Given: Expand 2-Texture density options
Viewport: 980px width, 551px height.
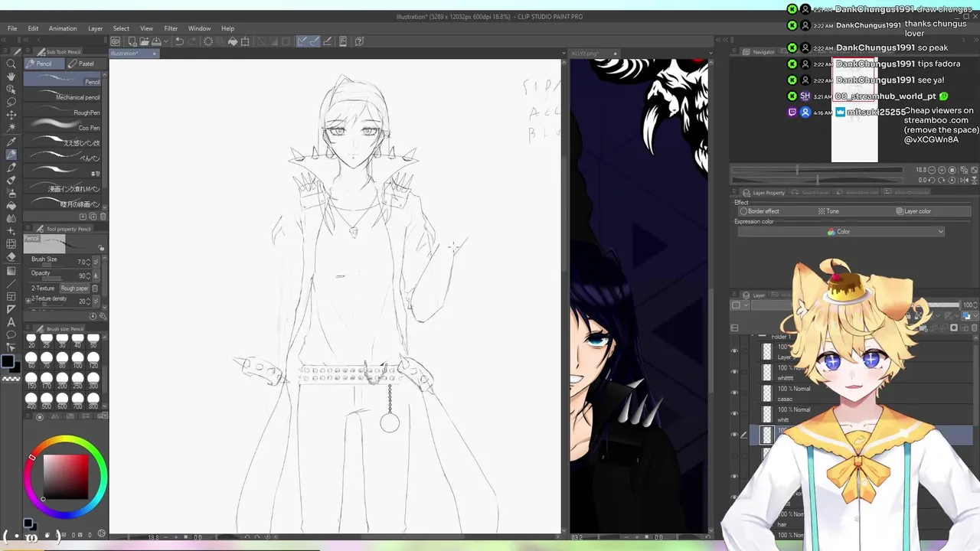Looking at the screenshot, I should tap(28, 301).
